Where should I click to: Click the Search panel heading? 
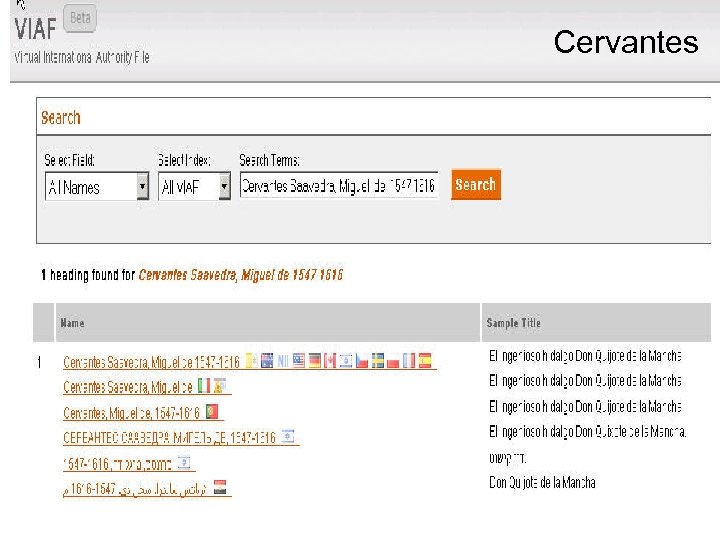coord(61,118)
